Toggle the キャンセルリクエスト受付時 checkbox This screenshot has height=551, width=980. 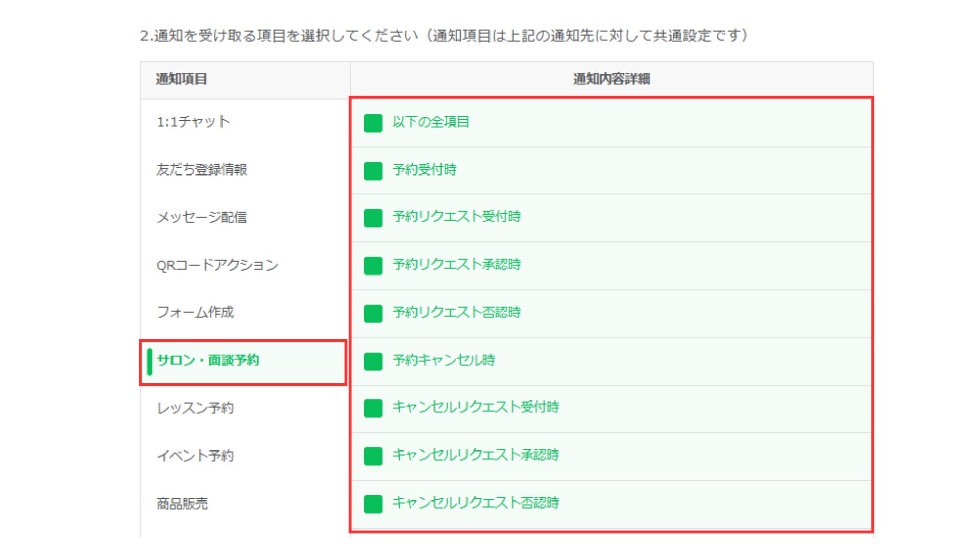click(373, 408)
